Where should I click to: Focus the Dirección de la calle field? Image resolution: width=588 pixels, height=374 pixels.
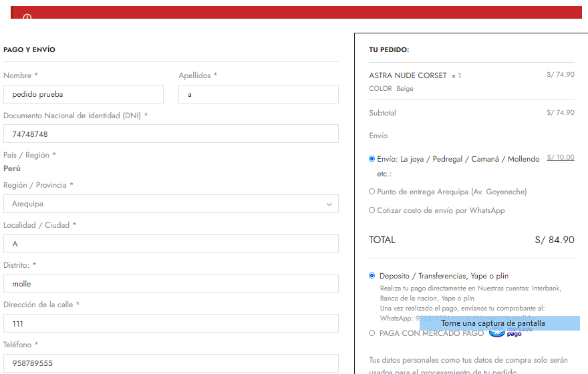(x=171, y=323)
